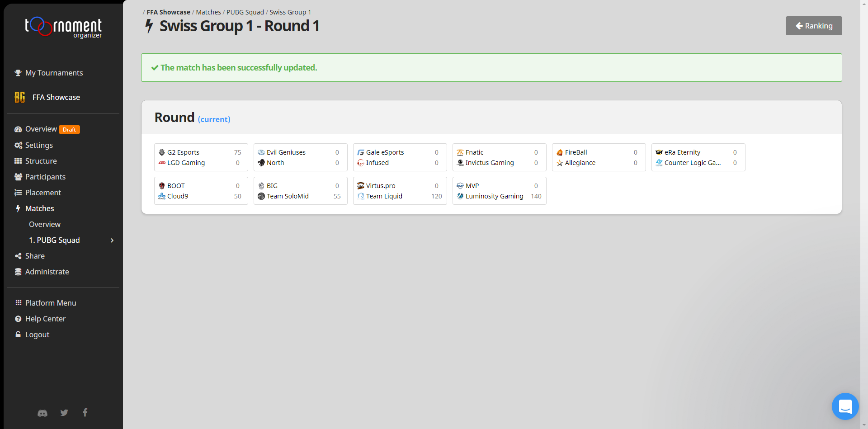
Task: Click G2 Esports score 75
Action: point(238,152)
